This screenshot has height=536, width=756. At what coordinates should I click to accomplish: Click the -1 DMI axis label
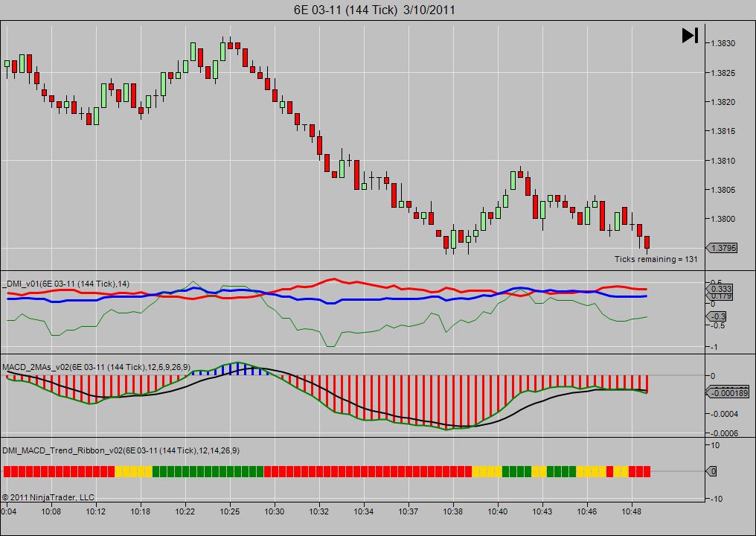pos(714,347)
